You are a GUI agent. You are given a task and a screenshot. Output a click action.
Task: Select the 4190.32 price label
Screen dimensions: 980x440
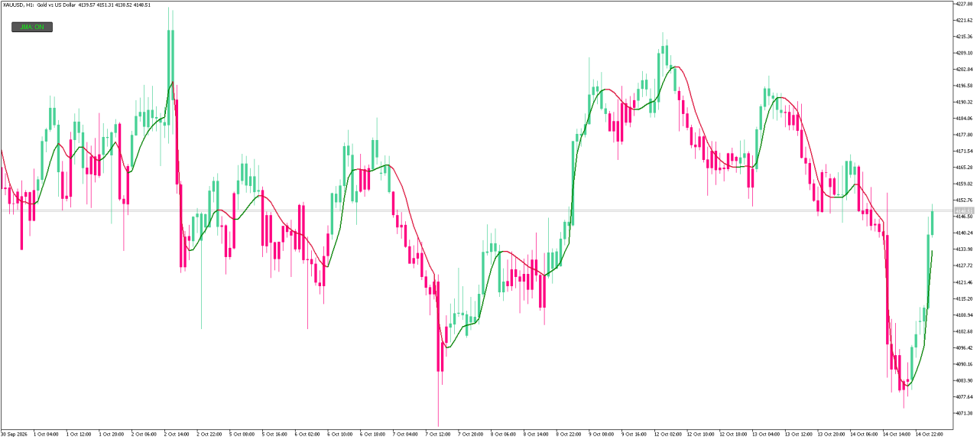(x=963, y=102)
